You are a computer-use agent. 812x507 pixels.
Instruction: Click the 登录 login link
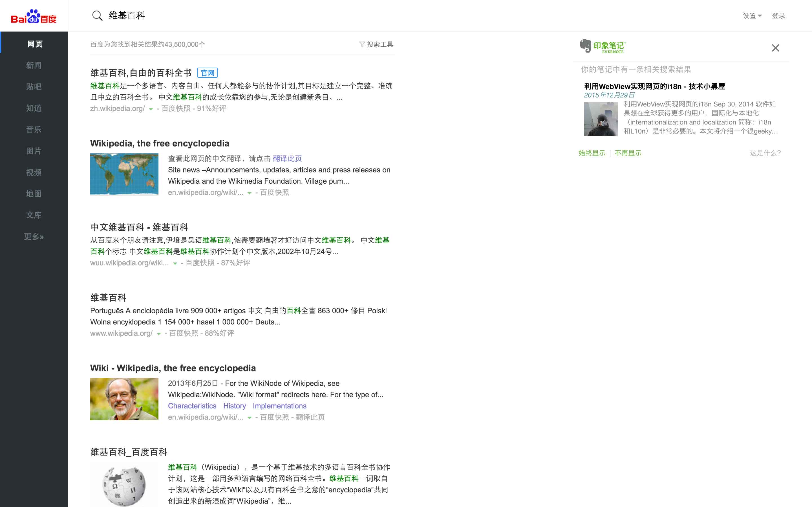[x=779, y=15]
